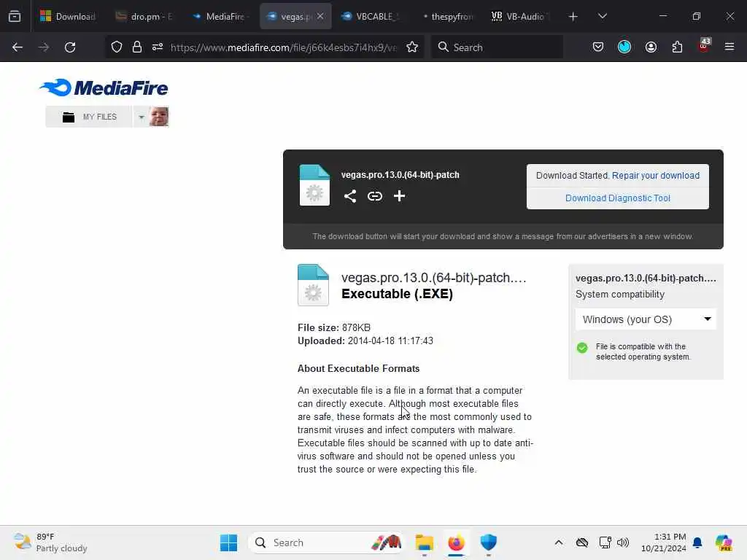Click the share icon under the file name
This screenshot has width=747, height=560.
tap(350, 196)
